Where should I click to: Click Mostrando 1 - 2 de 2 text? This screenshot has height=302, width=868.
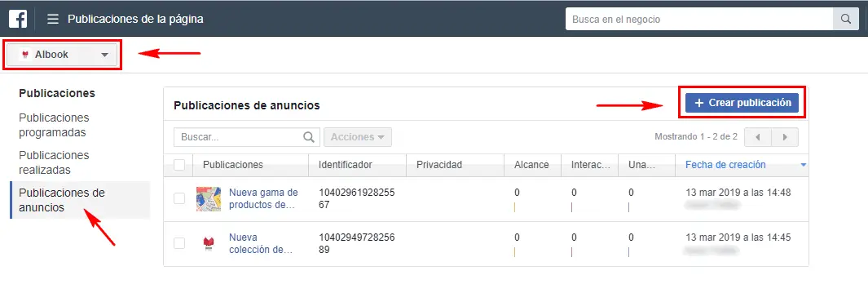(x=696, y=136)
